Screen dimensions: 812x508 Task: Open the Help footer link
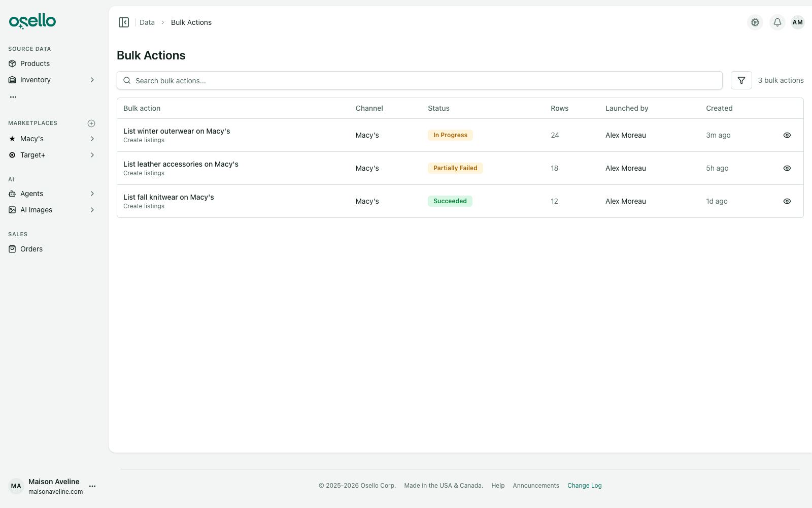(x=498, y=486)
